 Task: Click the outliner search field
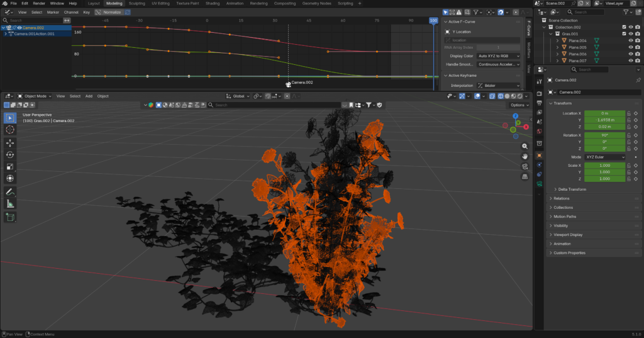(x=585, y=13)
